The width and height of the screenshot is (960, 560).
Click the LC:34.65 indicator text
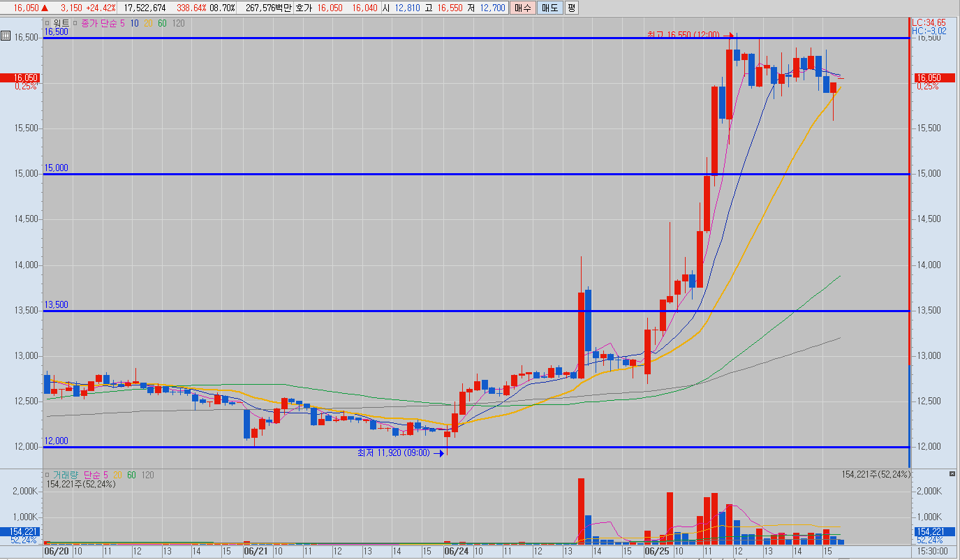tap(929, 23)
